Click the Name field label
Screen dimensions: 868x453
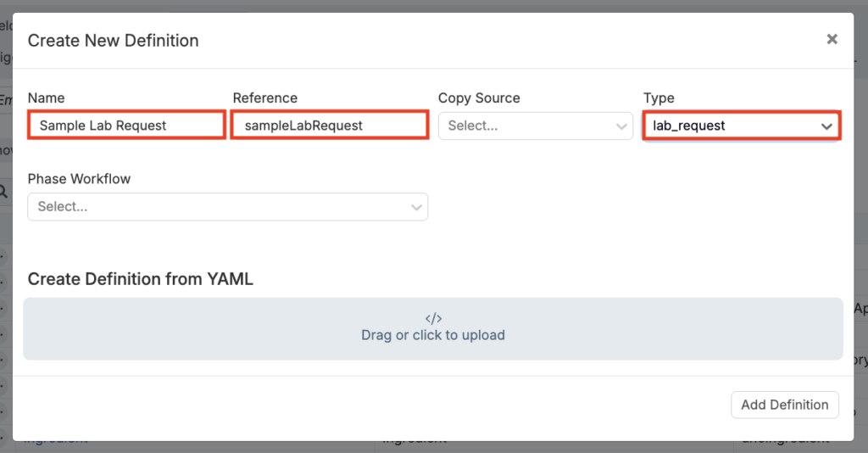tap(46, 98)
